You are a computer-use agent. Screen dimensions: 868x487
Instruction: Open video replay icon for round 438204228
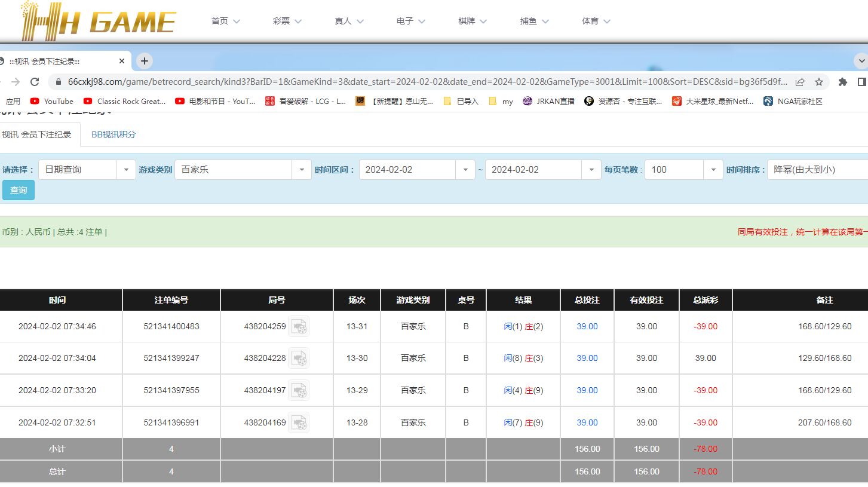[299, 358]
